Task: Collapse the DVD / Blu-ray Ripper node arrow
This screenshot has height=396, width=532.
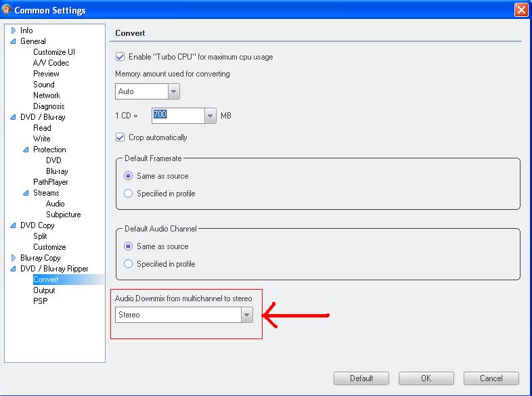Action: coord(13,269)
